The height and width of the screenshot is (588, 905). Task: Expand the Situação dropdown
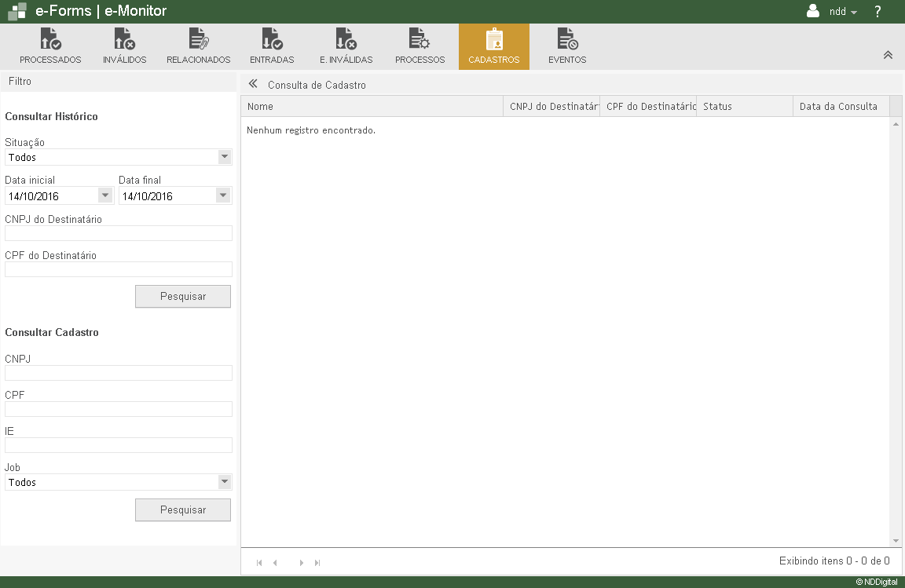coord(225,157)
